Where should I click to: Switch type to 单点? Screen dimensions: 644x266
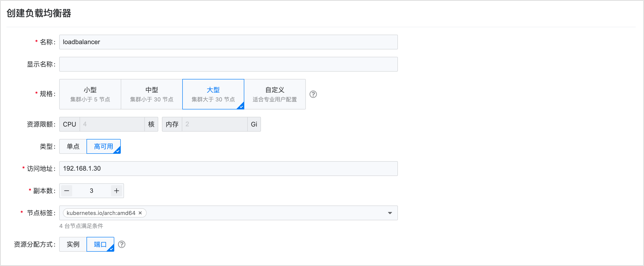coord(73,146)
